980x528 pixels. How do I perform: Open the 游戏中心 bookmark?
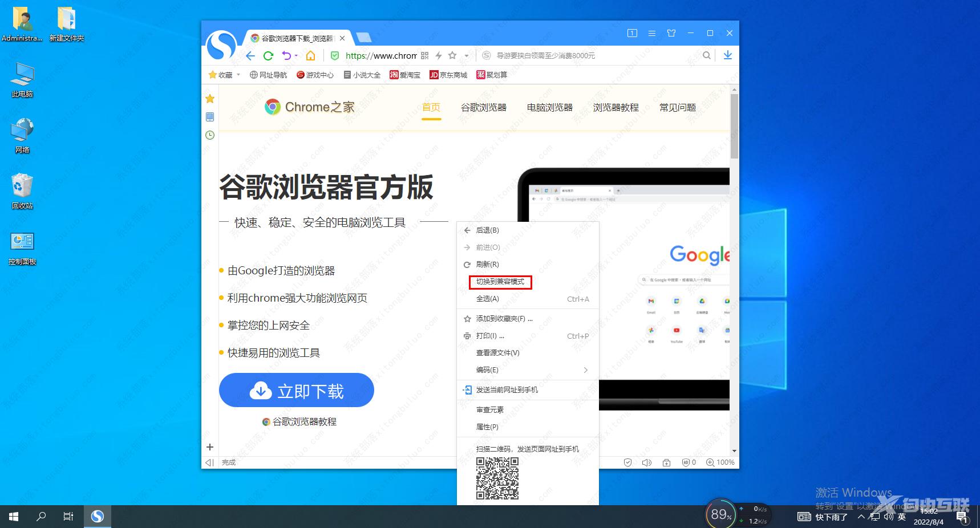(315, 75)
